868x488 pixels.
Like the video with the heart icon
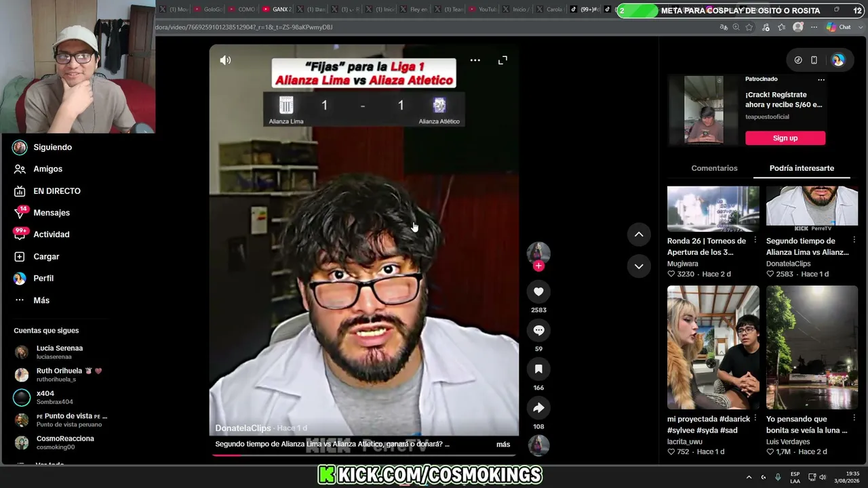(x=538, y=291)
